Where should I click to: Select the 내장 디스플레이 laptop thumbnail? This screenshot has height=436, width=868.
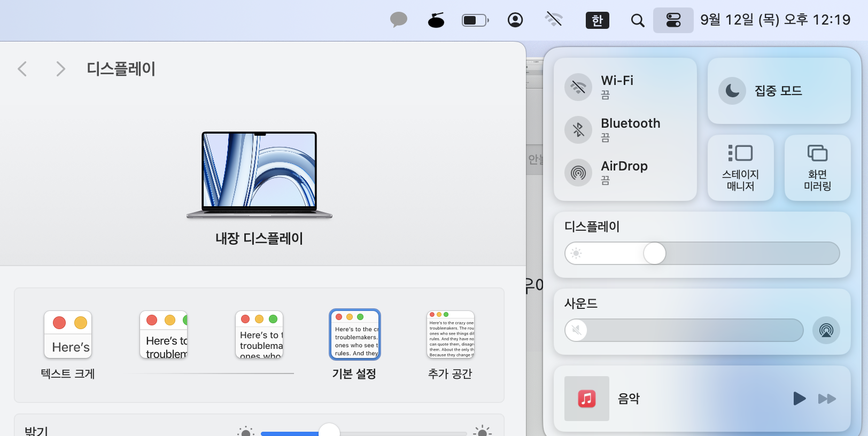(259, 175)
